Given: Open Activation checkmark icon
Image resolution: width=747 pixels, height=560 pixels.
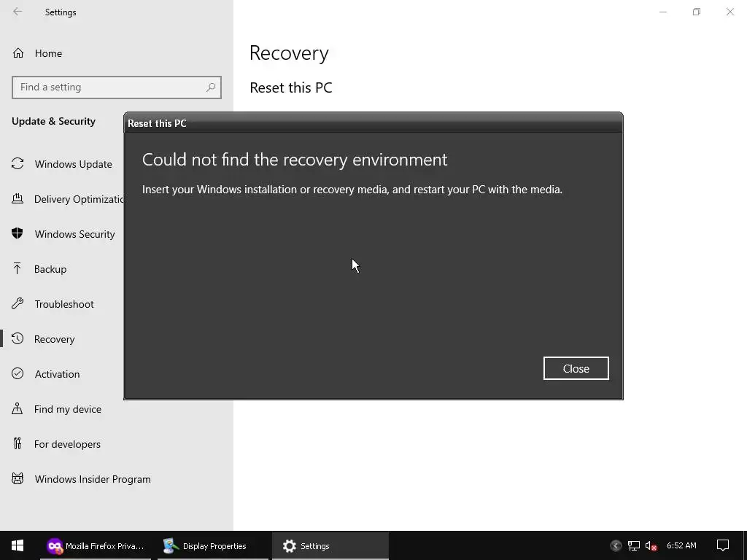Looking at the screenshot, I should (x=18, y=373).
